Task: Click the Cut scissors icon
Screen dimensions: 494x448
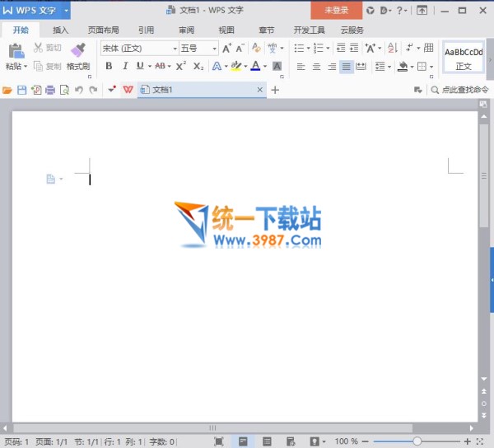Action: [38, 48]
